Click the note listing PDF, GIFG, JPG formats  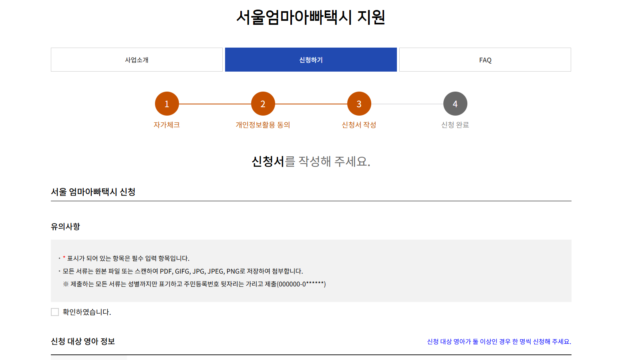[183, 271]
